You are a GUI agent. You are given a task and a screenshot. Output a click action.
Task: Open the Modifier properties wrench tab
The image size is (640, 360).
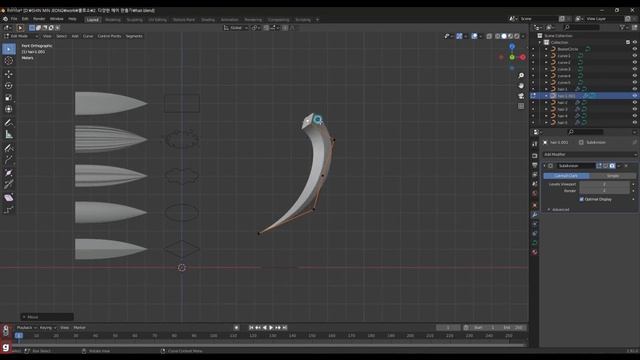pyautogui.click(x=535, y=215)
